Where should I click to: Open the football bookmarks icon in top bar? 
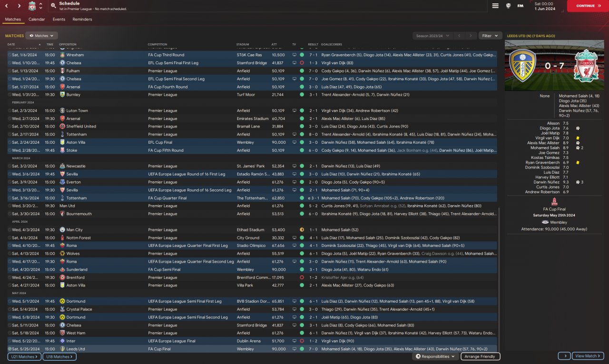[x=509, y=6]
